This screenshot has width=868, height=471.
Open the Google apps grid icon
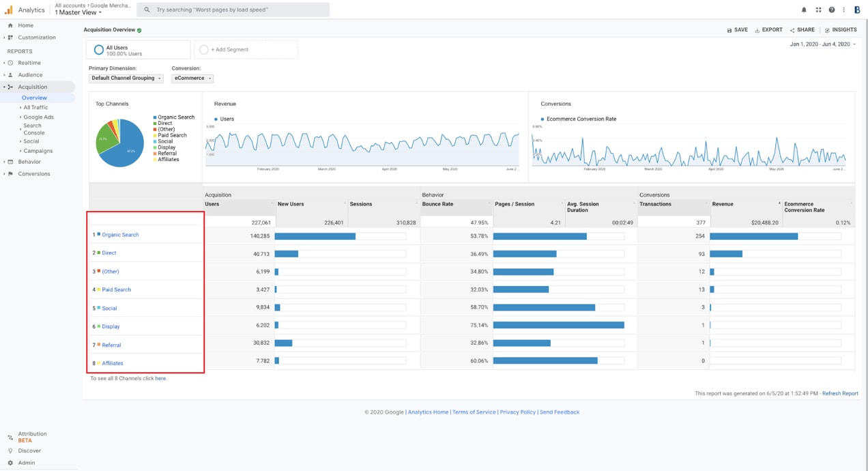tap(818, 9)
